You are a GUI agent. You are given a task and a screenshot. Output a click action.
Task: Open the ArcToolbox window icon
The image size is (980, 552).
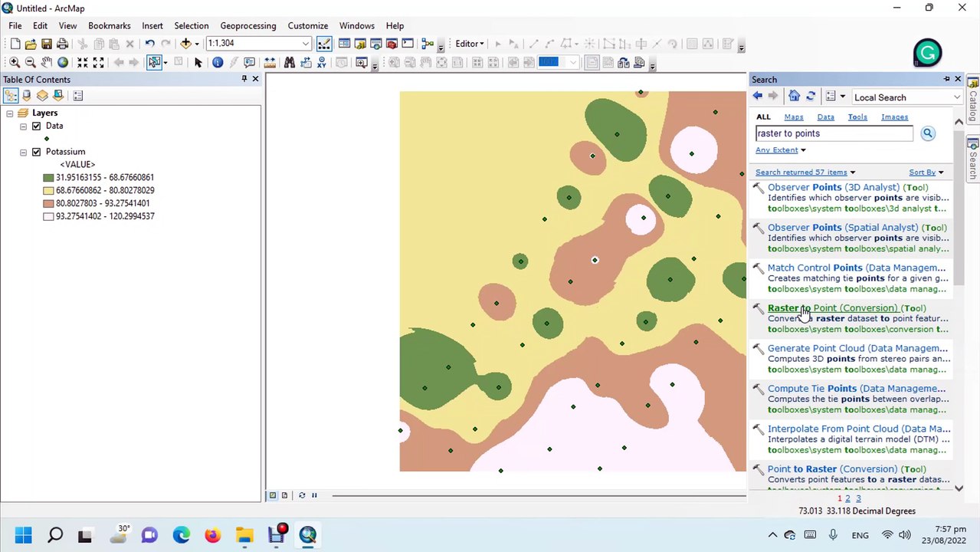click(x=392, y=44)
